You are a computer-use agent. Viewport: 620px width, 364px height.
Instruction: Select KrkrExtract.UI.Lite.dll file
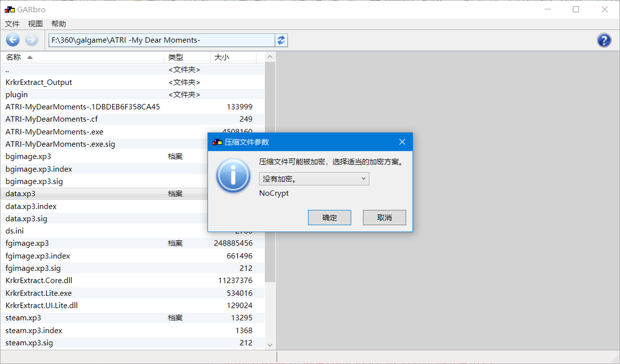click(x=133, y=305)
